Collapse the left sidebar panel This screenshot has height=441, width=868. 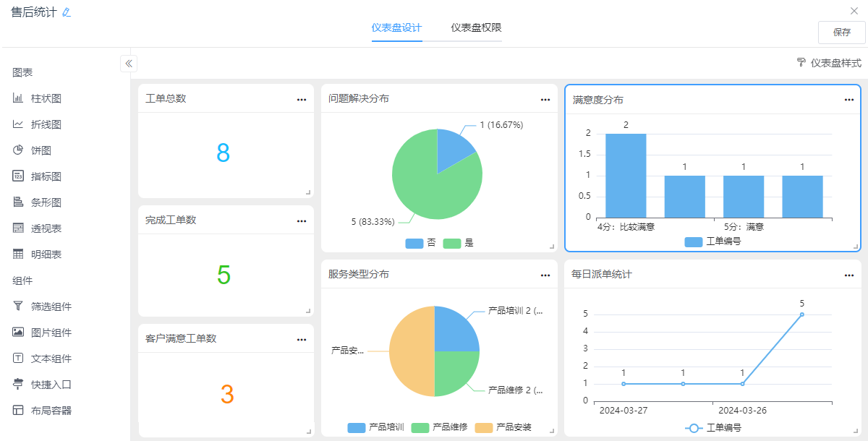pos(129,64)
